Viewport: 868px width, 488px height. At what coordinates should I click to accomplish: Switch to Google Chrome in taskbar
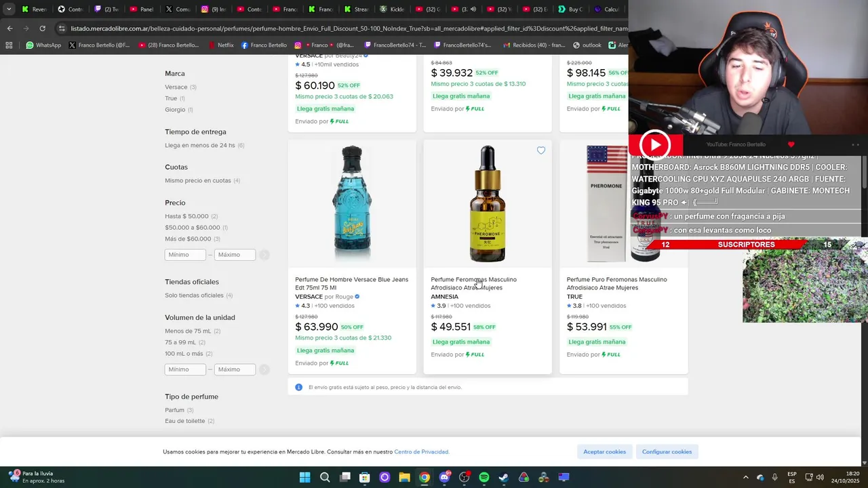coord(425,477)
